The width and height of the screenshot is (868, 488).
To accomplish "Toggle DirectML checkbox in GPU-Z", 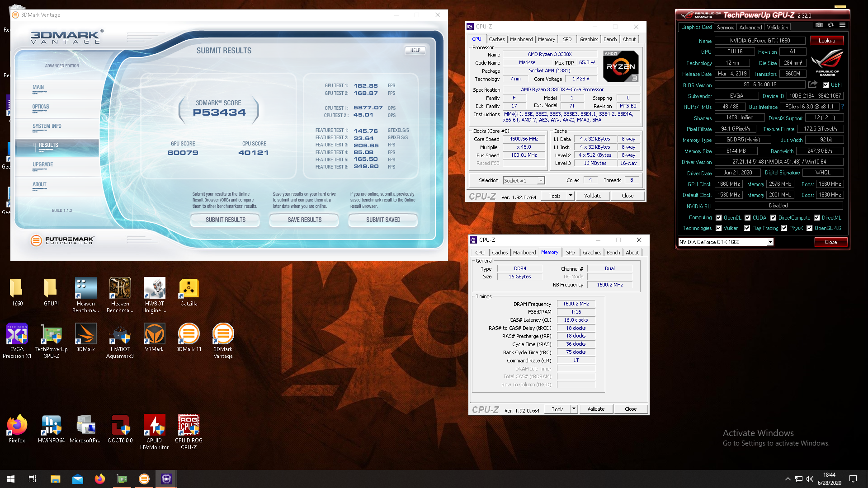I will 816,218.
